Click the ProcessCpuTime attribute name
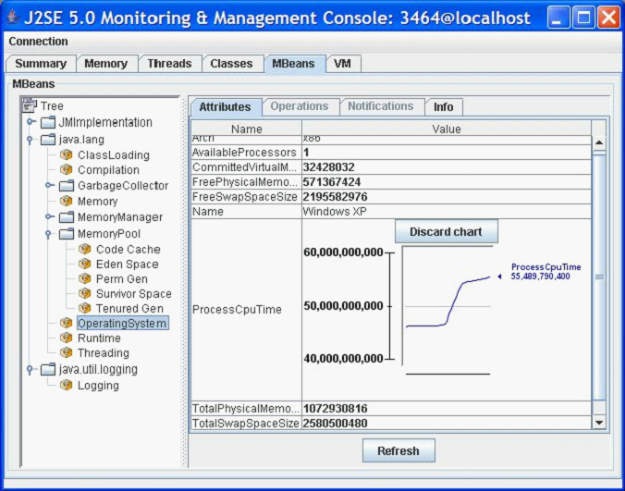 [x=237, y=309]
